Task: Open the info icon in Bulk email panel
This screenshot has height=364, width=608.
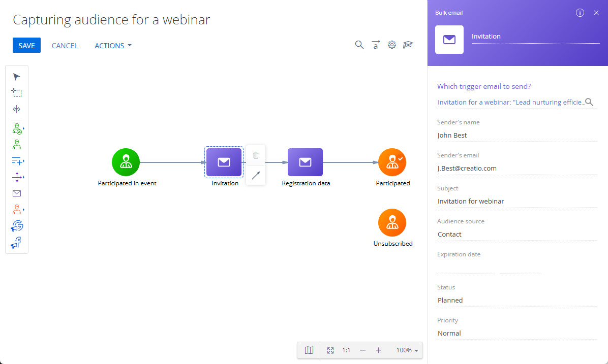Action: pyautogui.click(x=580, y=13)
